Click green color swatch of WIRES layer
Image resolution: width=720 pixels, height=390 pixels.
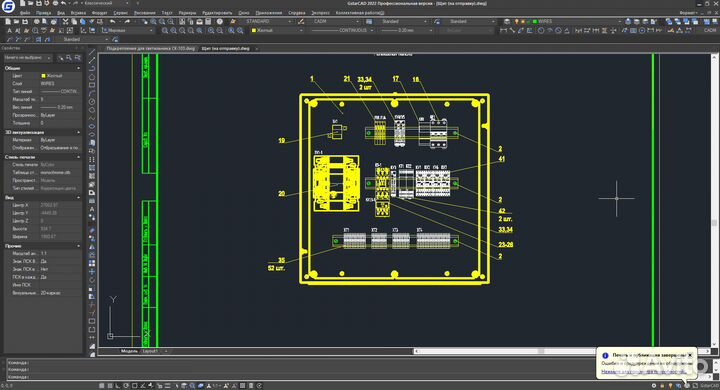[534, 22]
